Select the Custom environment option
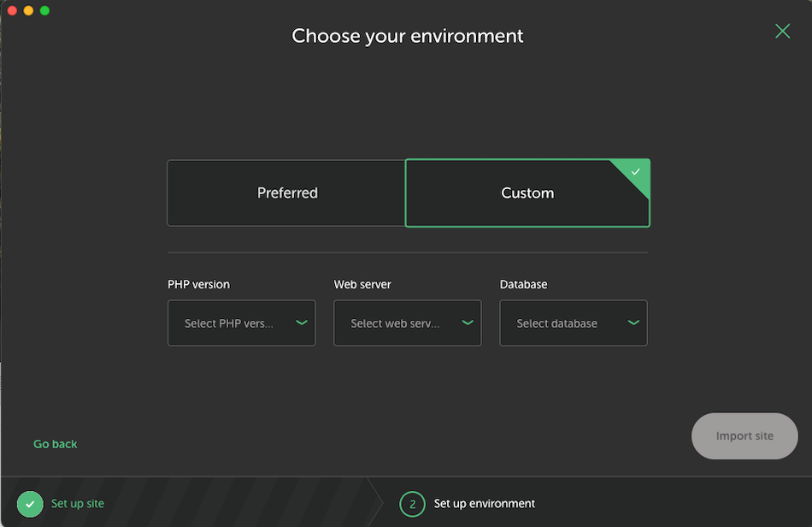The width and height of the screenshot is (812, 527). tap(527, 193)
